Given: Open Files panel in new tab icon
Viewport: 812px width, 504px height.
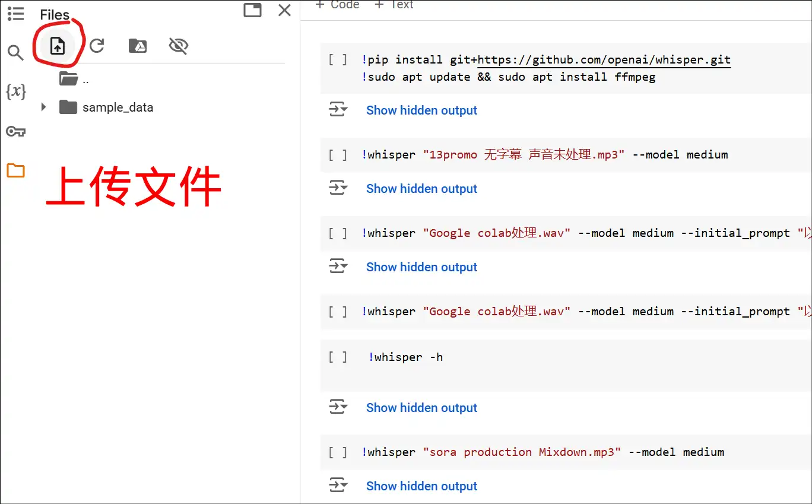Looking at the screenshot, I should [252, 10].
